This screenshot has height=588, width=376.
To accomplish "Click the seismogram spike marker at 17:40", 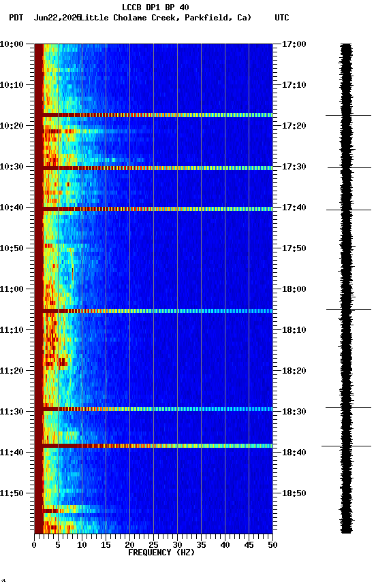I will (349, 210).
